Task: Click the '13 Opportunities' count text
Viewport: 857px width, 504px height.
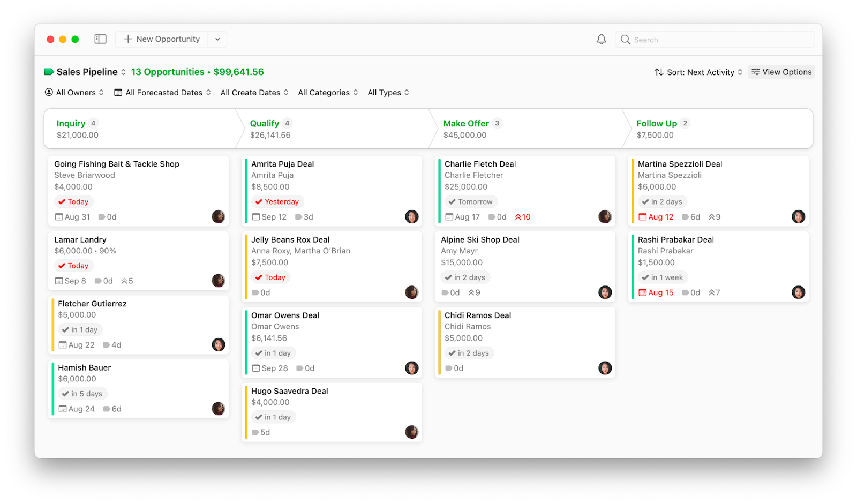Action: pyautogui.click(x=168, y=72)
